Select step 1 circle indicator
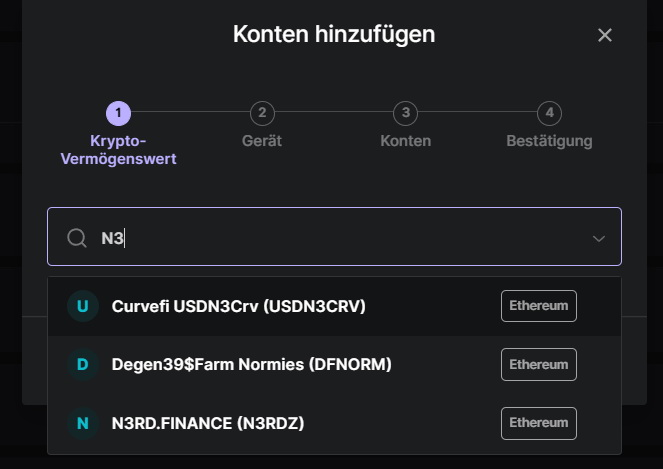The height and width of the screenshot is (469, 663). 118,113
